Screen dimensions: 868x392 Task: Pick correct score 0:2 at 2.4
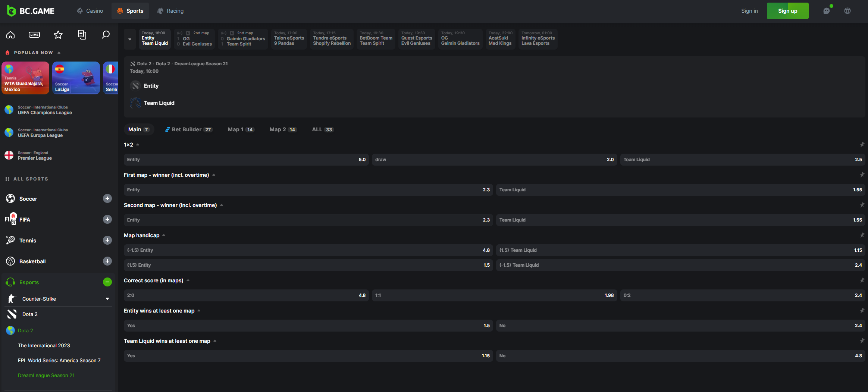(743, 295)
